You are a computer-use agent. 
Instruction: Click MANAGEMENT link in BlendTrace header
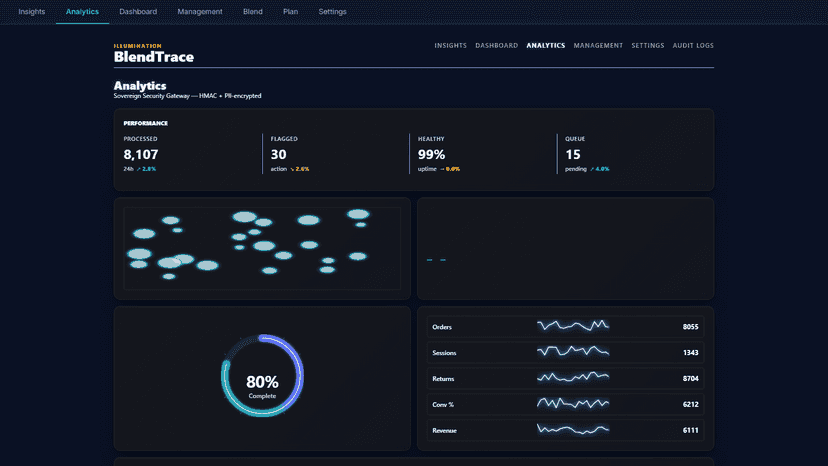598,45
